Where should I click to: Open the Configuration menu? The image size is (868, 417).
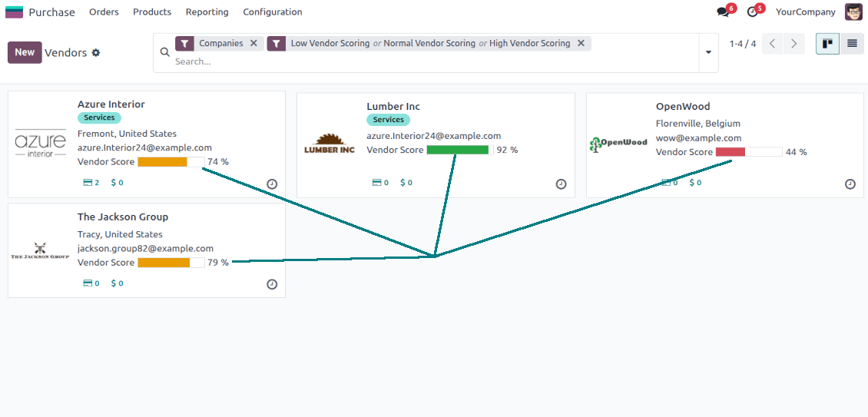(x=273, y=12)
